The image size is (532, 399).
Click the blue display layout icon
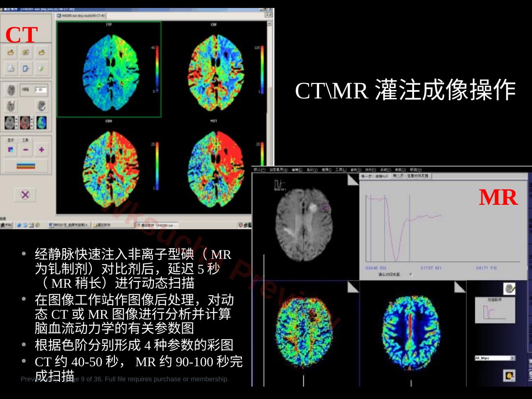pos(11,150)
